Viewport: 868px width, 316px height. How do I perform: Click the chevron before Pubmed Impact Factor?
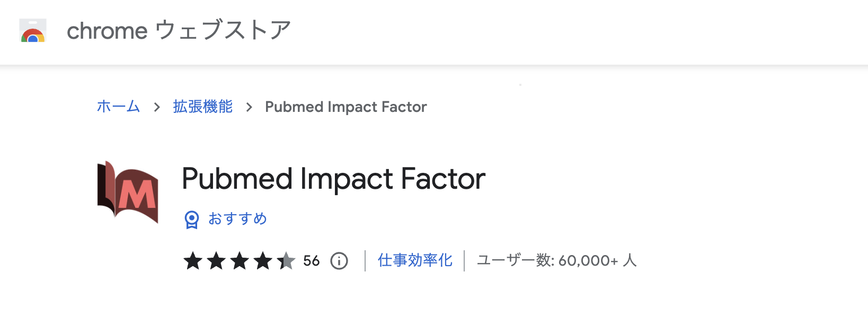click(x=248, y=107)
